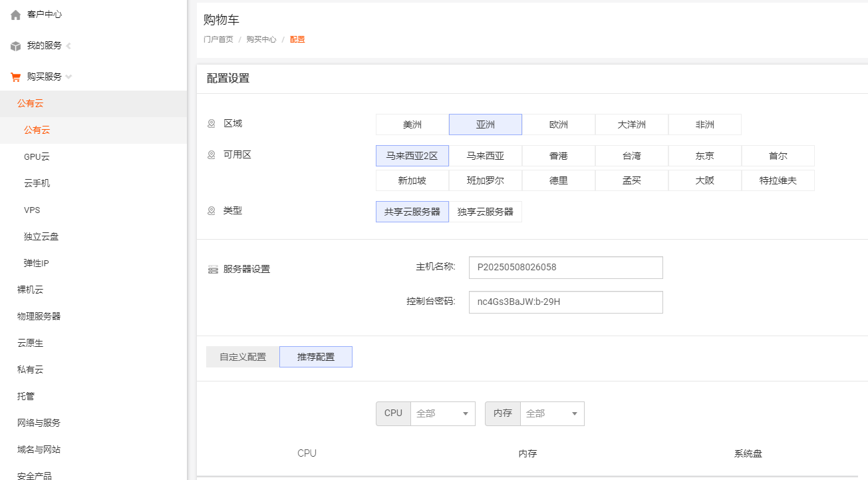Viewport: 868px width, 480px height.
Task: Click the pin icon beside 类型
Action: click(x=212, y=211)
